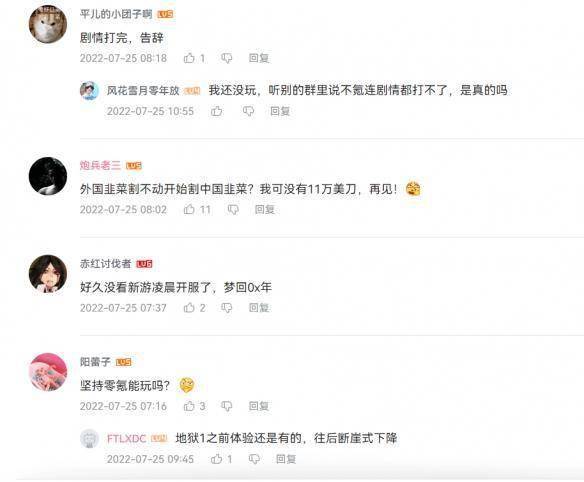This screenshot has width=584, height=482.
Task: Reply to 平儿的小团子's comment
Action: (259, 58)
